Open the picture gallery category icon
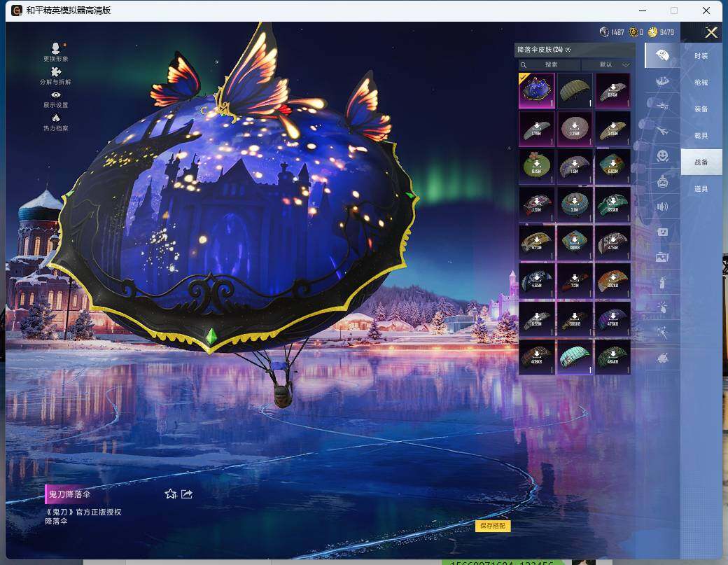728x565 pixels. [x=662, y=257]
